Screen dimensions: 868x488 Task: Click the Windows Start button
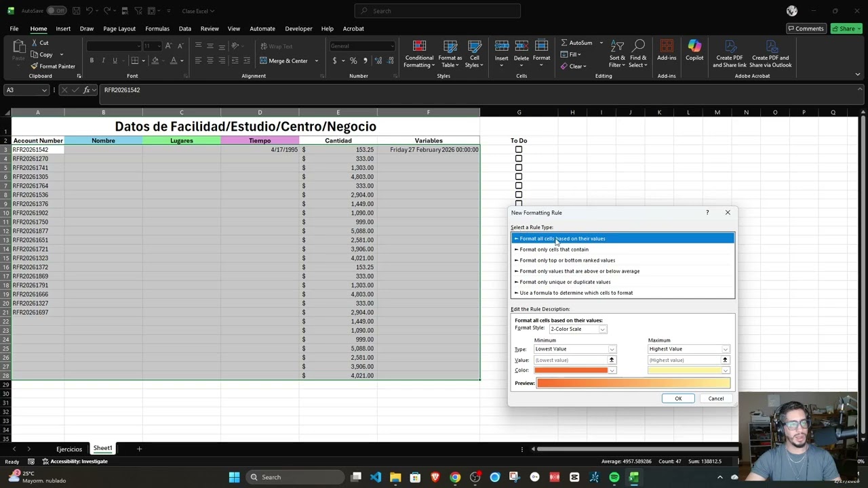click(234, 477)
